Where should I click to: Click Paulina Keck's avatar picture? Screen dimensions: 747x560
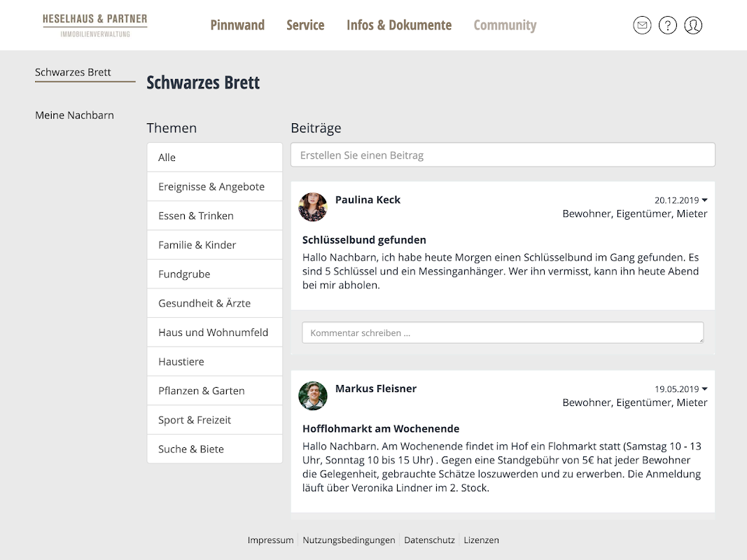click(312, 206)
